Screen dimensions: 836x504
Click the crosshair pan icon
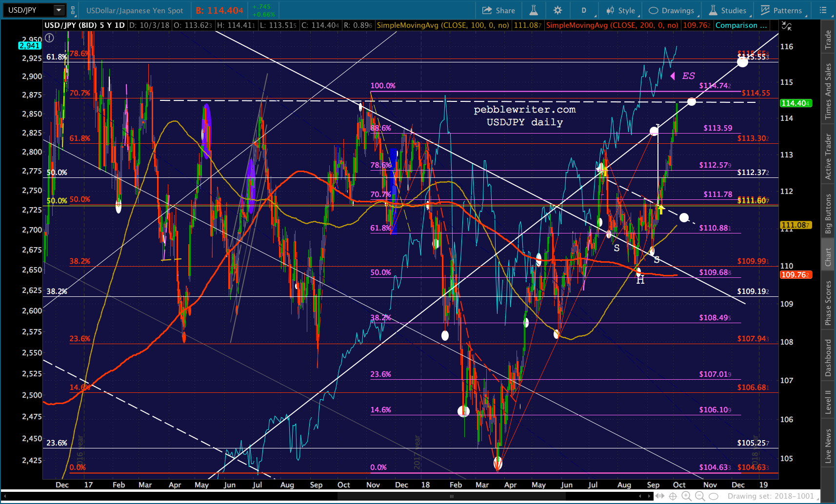pos(673,496)
